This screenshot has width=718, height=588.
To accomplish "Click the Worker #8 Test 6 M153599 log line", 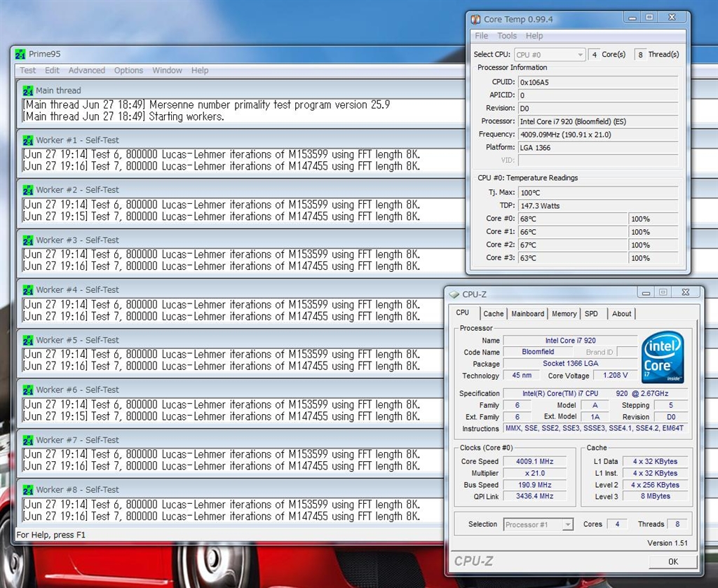I will coord(222,505).
